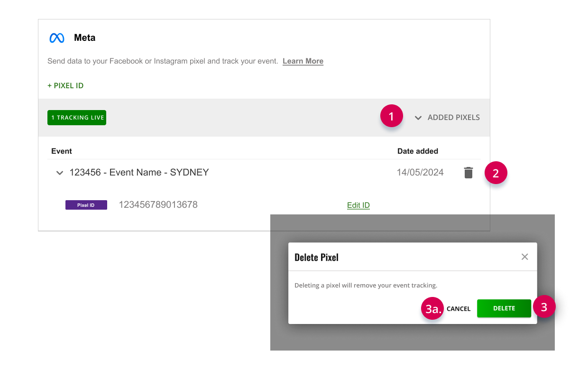Delete the pixel using the trash icon
Viewport: 588px width, 370px height.
pyautogui.click(x=469, y=173)
